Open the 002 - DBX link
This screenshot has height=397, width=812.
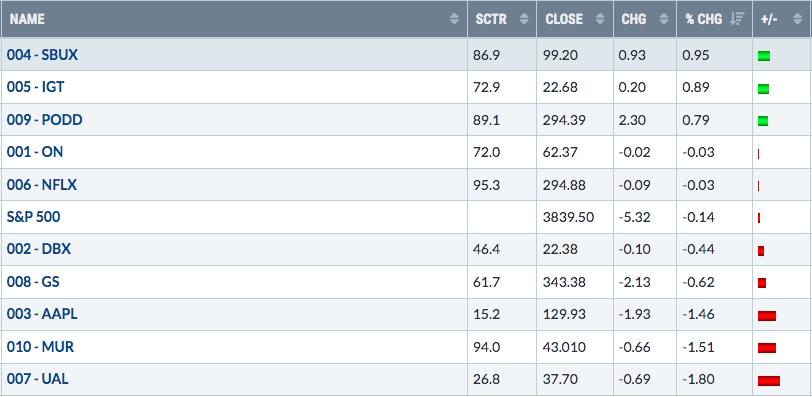pyautogui.click(x=39, y=249)
